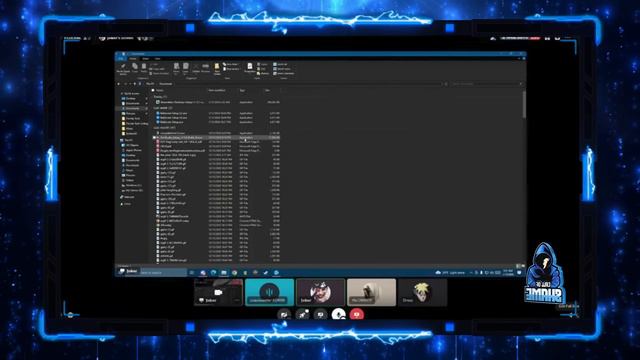The width and height of the screenshot is (640, 360).
Task: Open File Explorer from the taskbar
Action: 224,272
